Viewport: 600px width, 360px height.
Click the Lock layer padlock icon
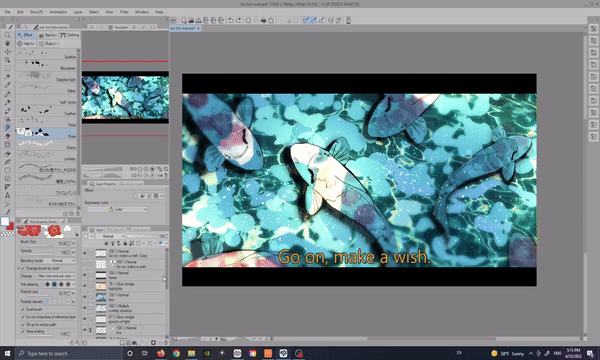pos(125,243)
